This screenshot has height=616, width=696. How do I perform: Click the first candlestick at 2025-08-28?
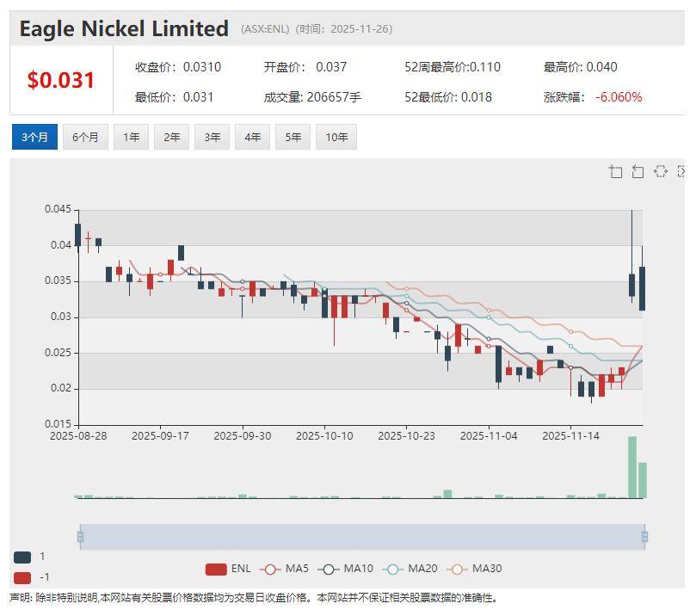click(78, 235)
